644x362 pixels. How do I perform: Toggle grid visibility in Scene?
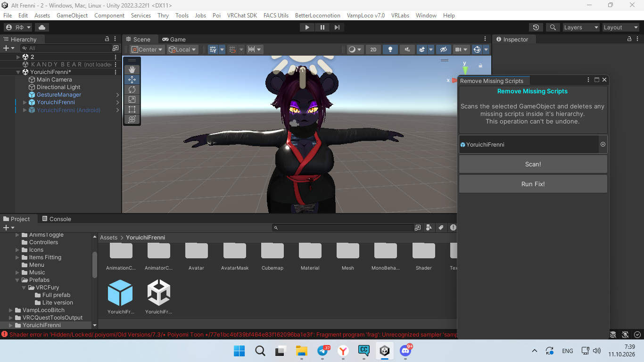[213, 49]
